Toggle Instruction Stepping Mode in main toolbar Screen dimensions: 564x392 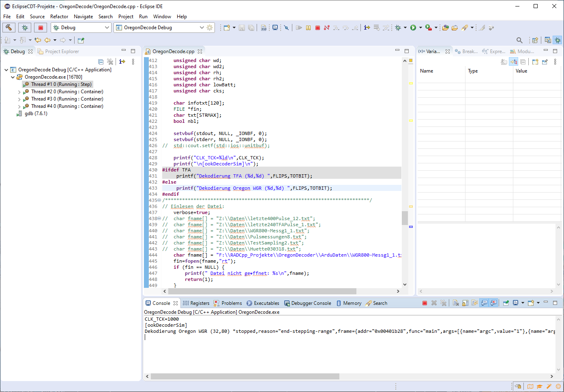(367, 28)
